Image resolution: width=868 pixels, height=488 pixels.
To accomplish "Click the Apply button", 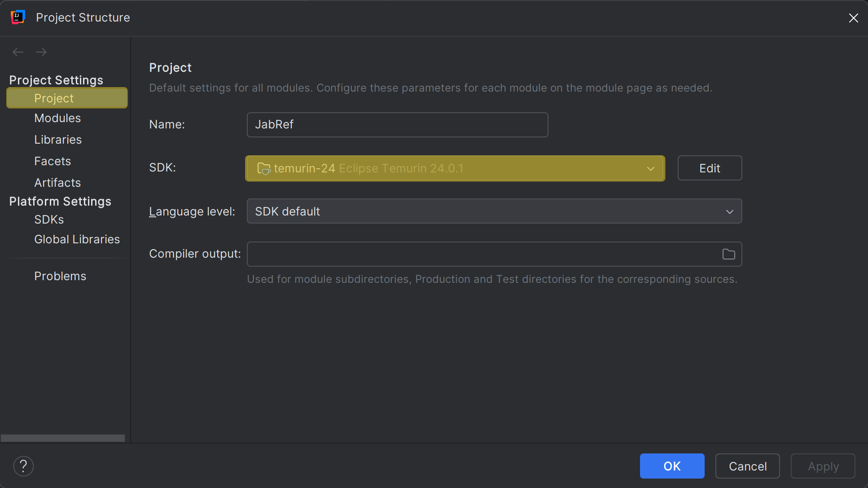I will pos(823,466).
